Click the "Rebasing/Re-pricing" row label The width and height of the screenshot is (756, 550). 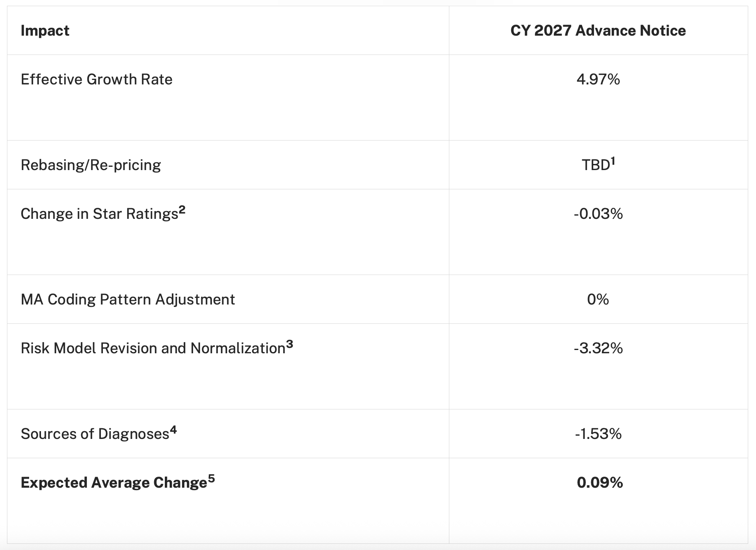pyautogui.click(x=91, y=165)
